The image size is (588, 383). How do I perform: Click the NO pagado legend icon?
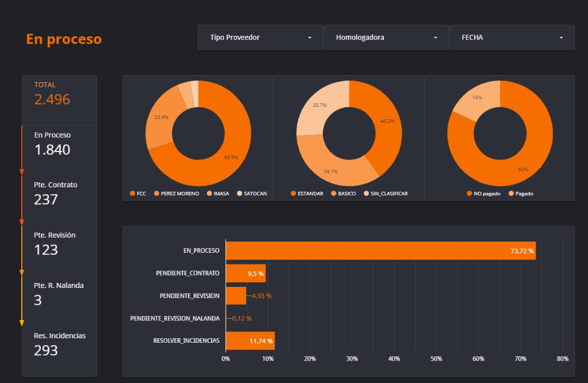pos(470,193)
